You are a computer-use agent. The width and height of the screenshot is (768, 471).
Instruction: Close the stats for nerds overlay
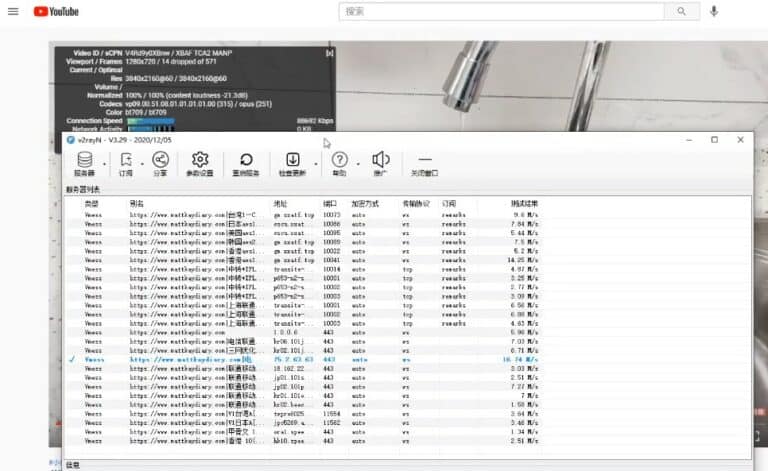(330, 52)
